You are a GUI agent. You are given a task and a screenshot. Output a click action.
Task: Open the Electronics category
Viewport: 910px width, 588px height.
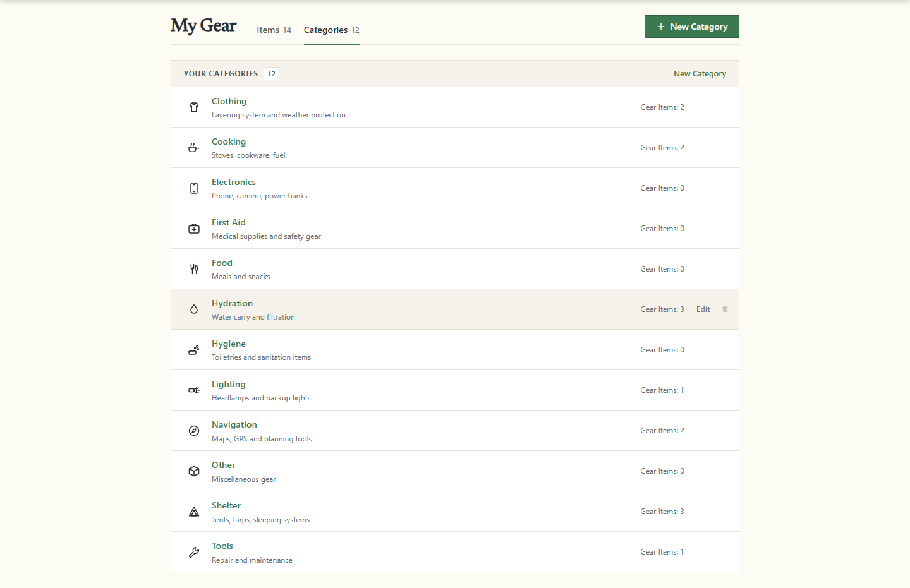[234, 182]
